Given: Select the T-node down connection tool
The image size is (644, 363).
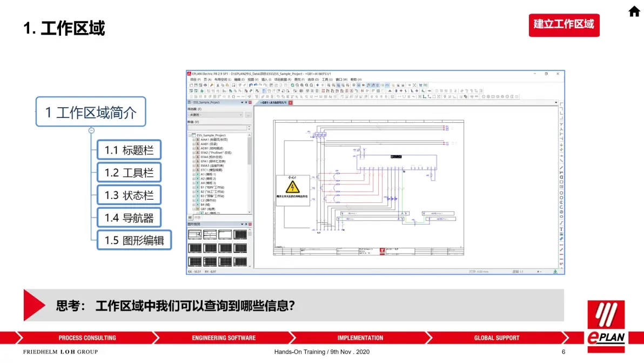Looking at the screenshot, I should coord(561,123).
